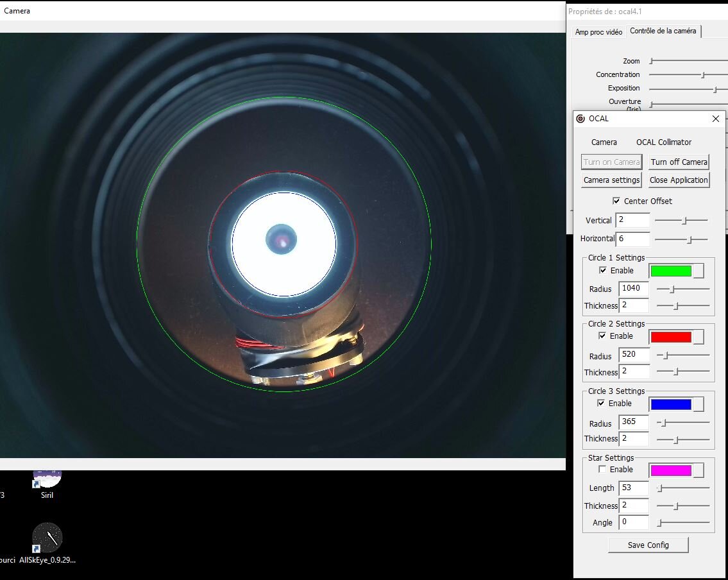Click the Horizontal offset slider

coord(681,239)
